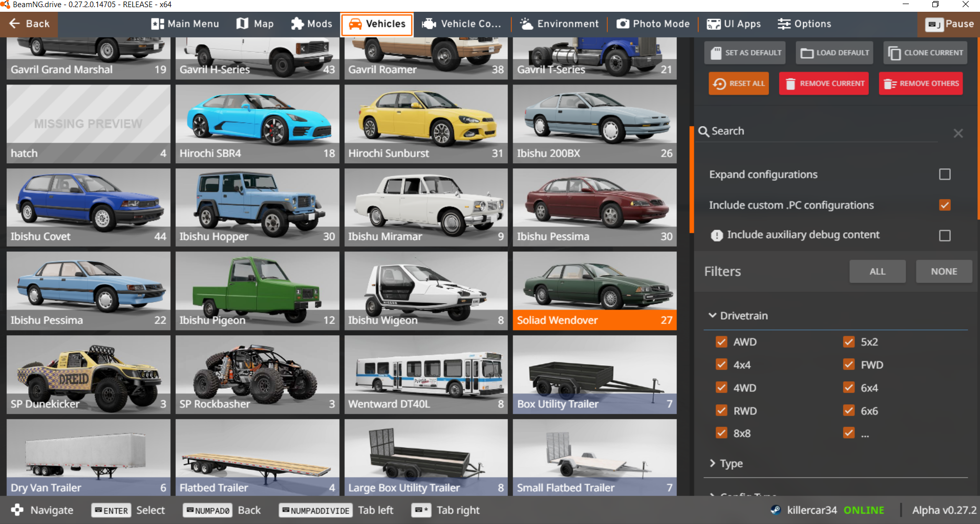Uncheck Include custom .PC configurations

coord(945,205)
